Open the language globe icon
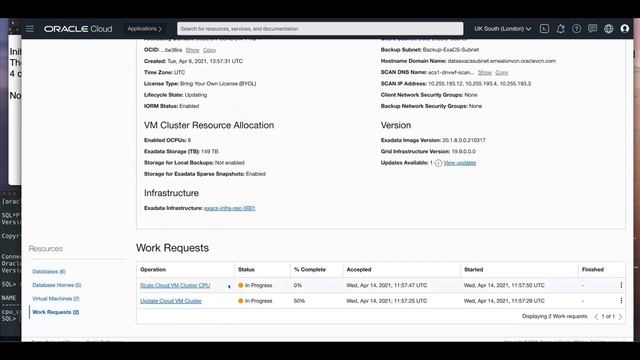Viewport: 640px width, 360px height. [x=609, y=29]
